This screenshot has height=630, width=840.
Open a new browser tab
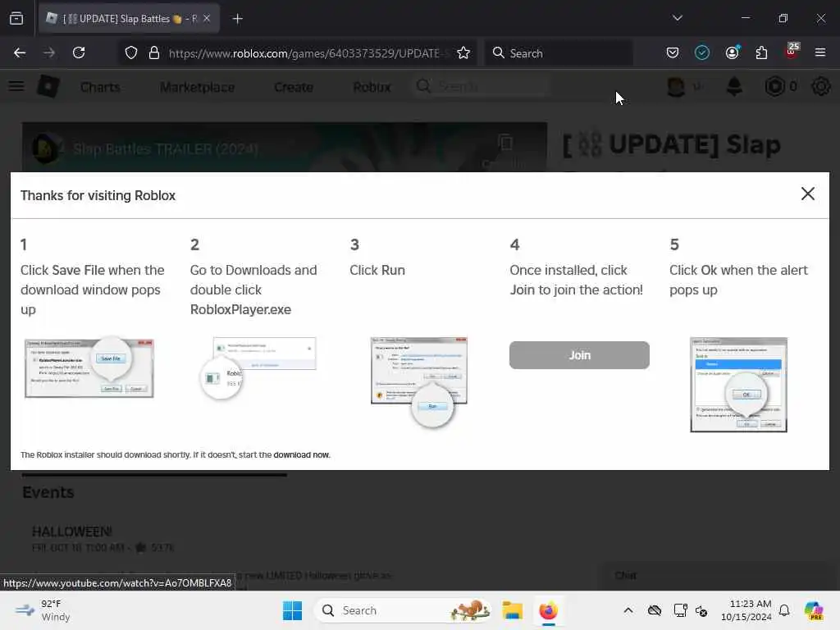(237, 19)
